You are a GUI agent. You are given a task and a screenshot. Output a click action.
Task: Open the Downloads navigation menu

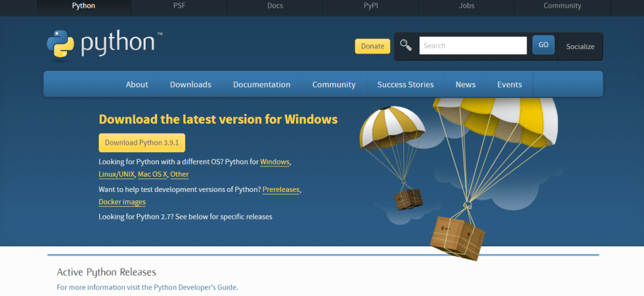(x=190, y=84)
